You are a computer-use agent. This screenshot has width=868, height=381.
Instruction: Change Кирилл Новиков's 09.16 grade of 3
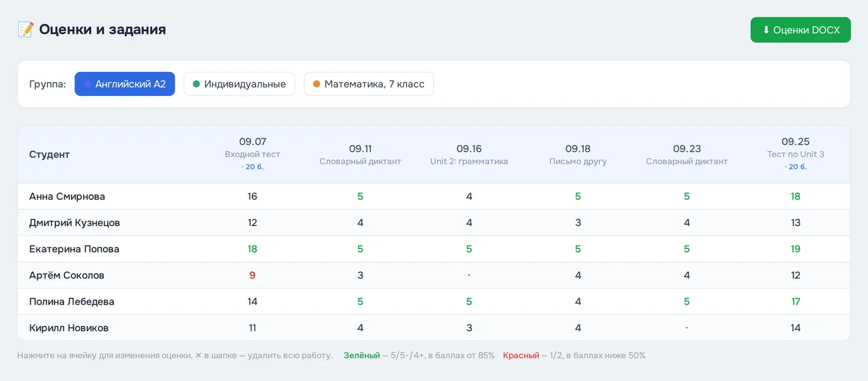click(469, 328)
